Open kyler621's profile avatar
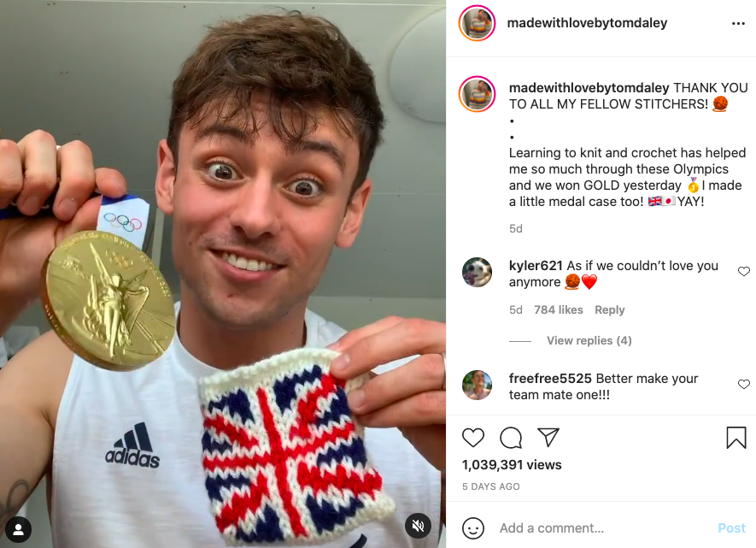Screen dimensions: 756x548 (x=477, y=272)
